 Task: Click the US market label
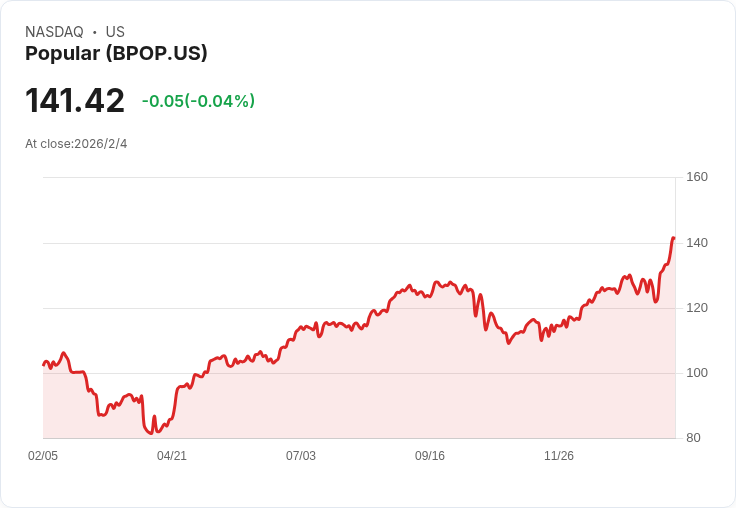pos(115,32)
